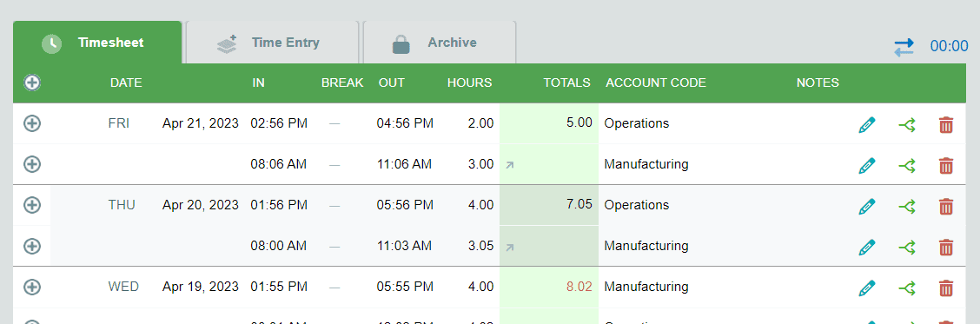Click the 00:00 timer link
The image size is (980, 324).
tap(949, 46)
